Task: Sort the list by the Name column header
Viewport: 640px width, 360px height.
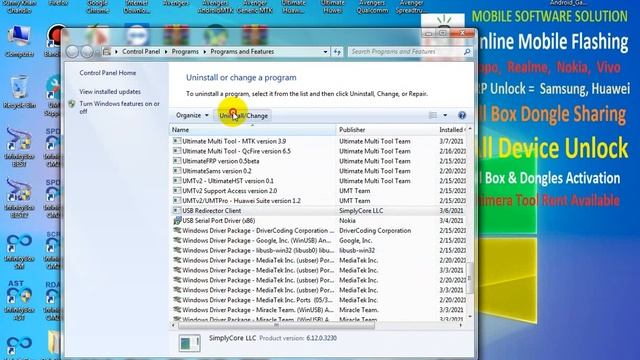Action: (252, 130)
